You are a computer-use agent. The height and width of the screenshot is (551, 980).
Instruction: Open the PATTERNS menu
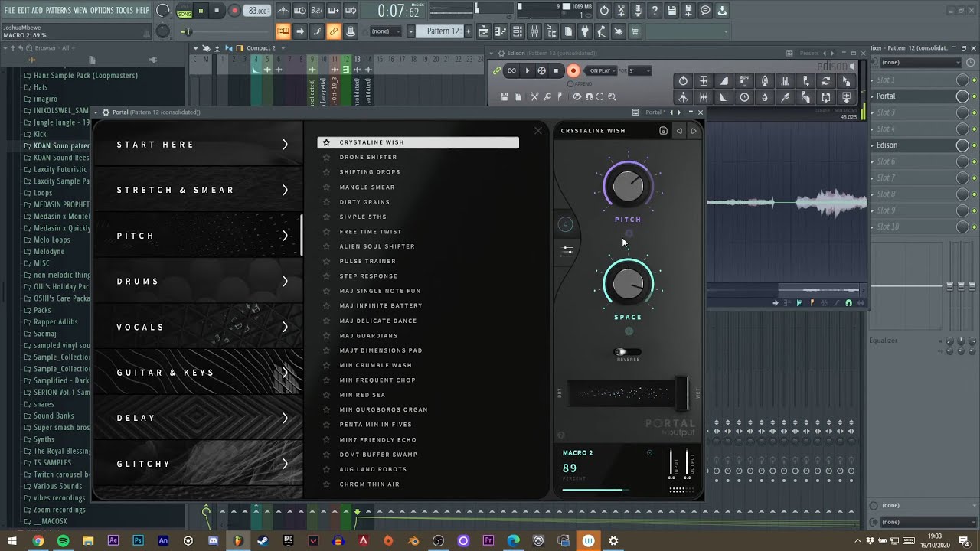tap(58, 11)
